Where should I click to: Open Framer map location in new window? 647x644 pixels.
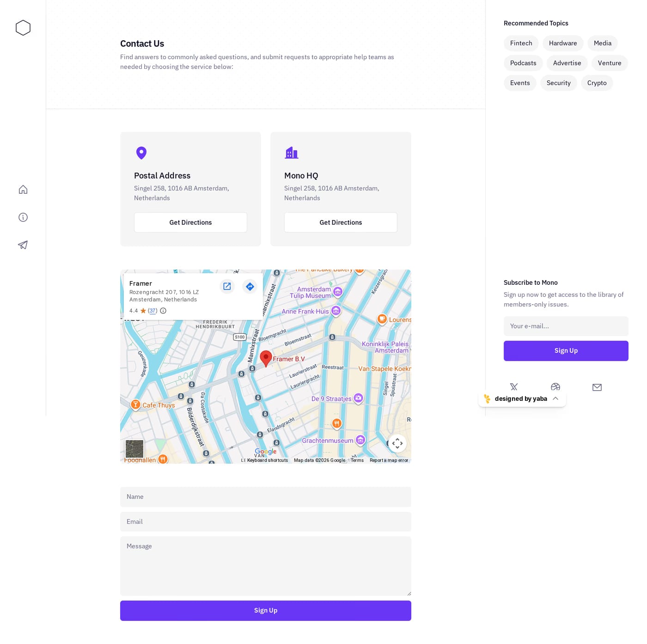[x=227, y=286]
